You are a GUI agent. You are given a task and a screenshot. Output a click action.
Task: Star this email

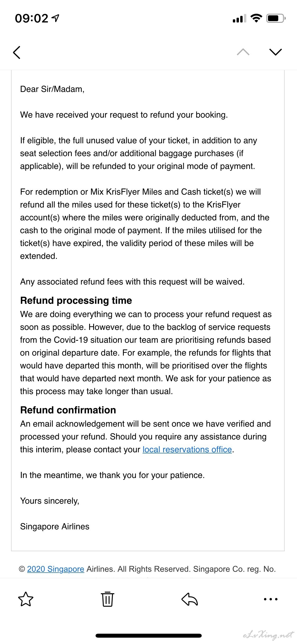click(26, 599)
